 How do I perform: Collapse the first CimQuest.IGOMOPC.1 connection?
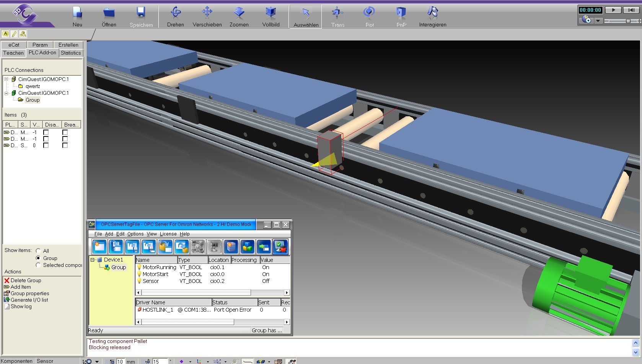(x=7, y=79)
